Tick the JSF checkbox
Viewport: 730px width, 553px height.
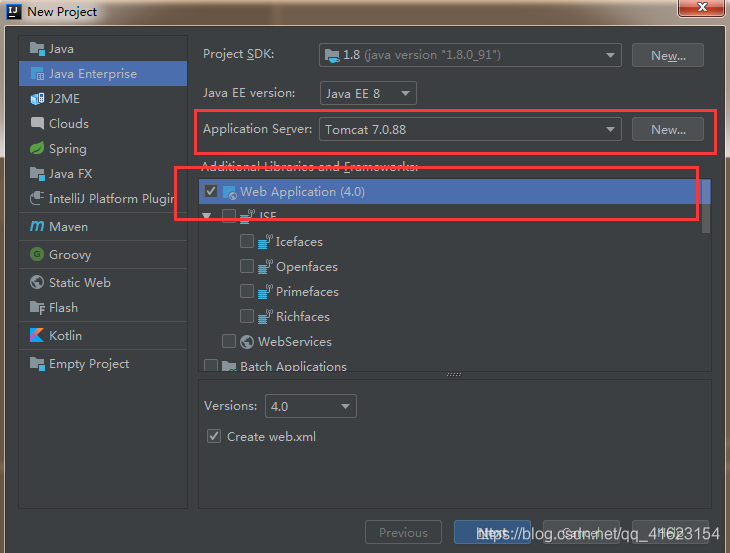[x=229, y=216]
